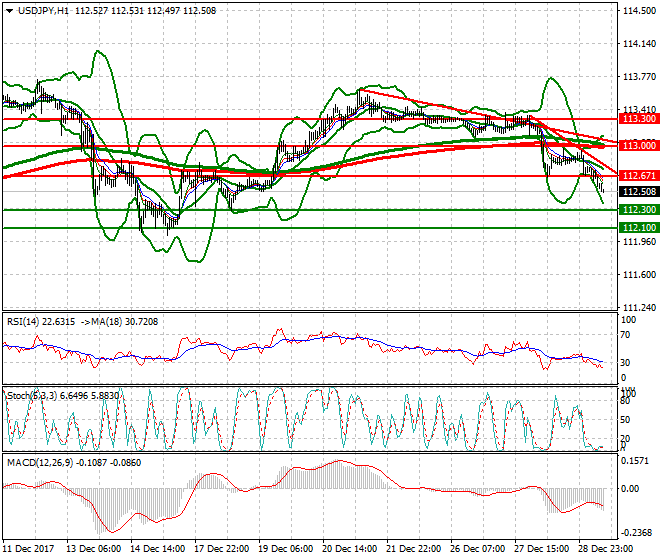Click the RSI(14) indicator label

tap(23, 321)
